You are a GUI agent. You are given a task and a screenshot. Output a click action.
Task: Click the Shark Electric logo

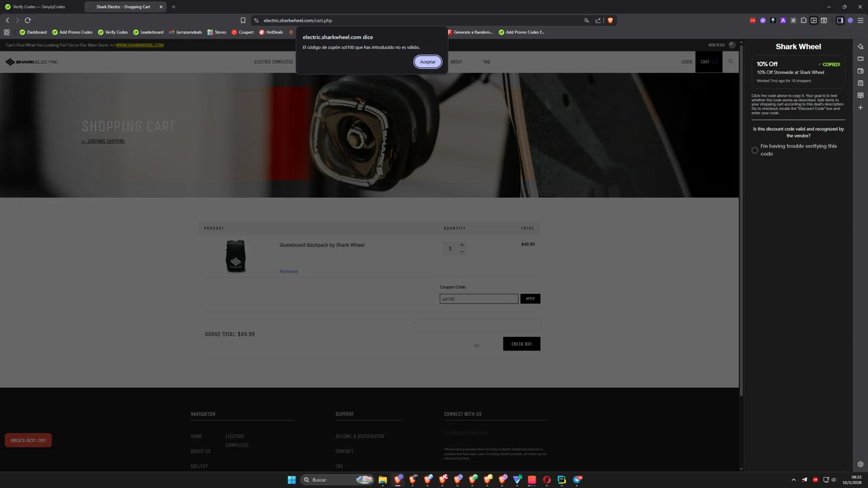(32, 62)
